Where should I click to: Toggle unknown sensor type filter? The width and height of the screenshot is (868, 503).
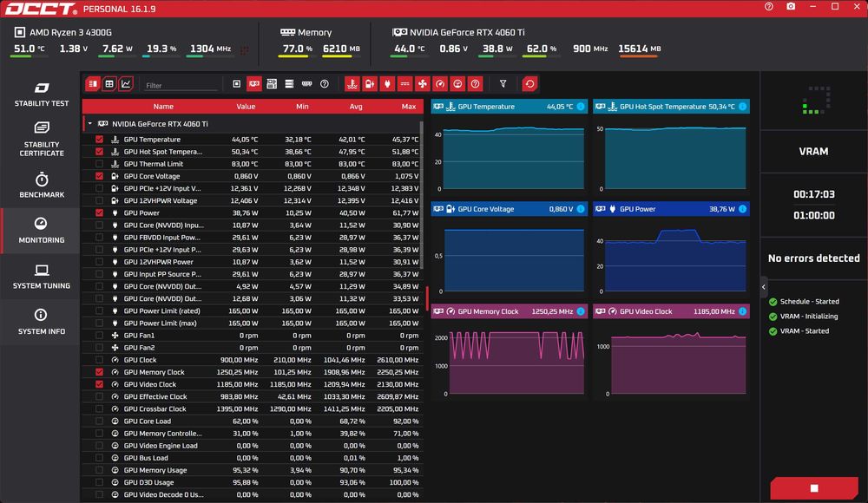click(475, 84)
